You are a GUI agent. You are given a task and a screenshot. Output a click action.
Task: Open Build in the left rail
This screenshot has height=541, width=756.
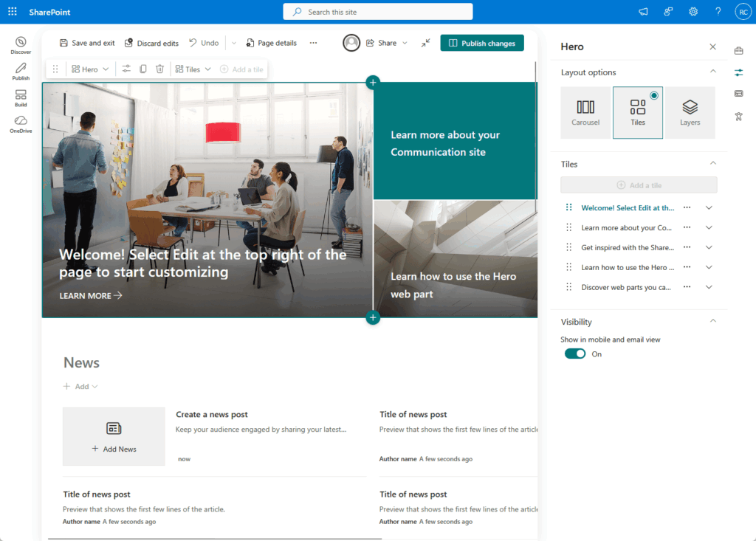click(21, 98)
